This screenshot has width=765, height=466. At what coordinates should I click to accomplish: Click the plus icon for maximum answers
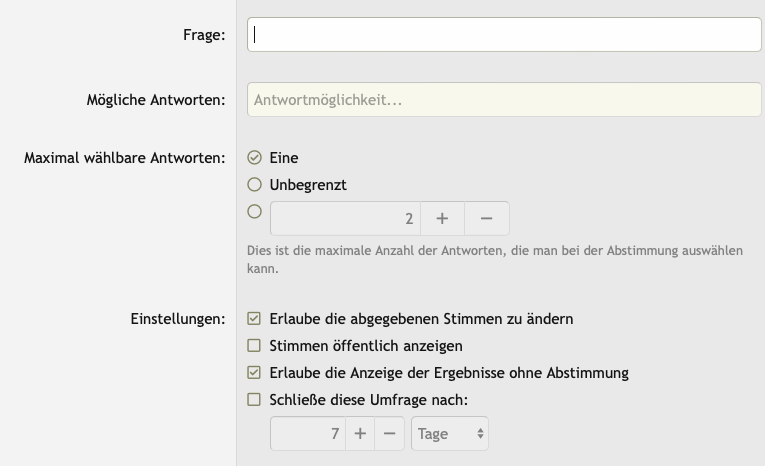click(x=442, y=218)
